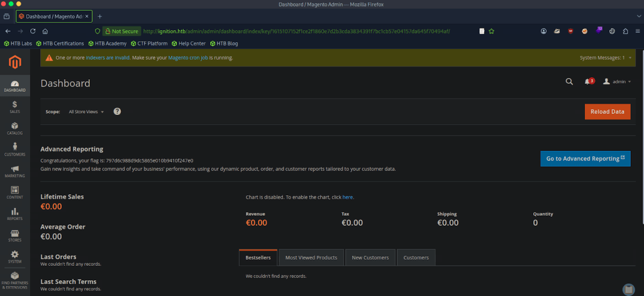Open the Marketing sidebar section
The height and width of the screenshot is (296, 644).
click(x=14, y=171)
